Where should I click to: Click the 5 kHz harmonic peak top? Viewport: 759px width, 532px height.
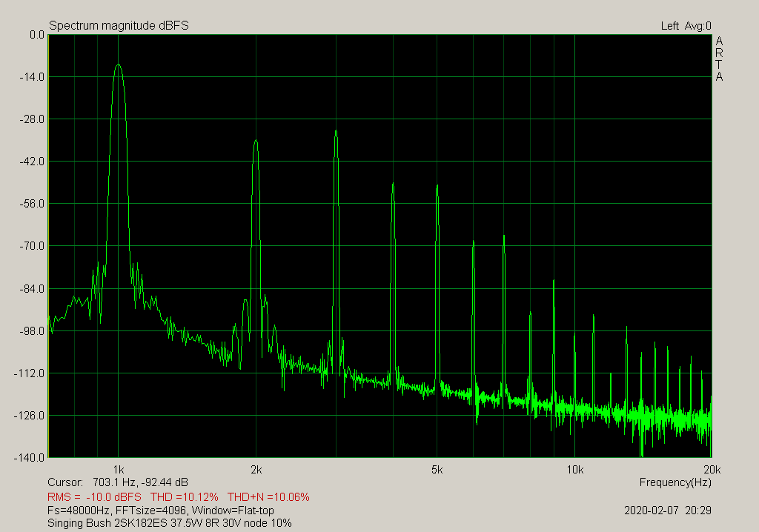pyautogui.click(x=437, y=186)
